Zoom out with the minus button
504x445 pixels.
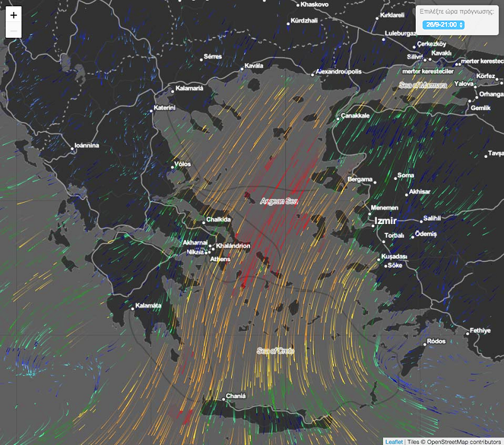(14, 31)
